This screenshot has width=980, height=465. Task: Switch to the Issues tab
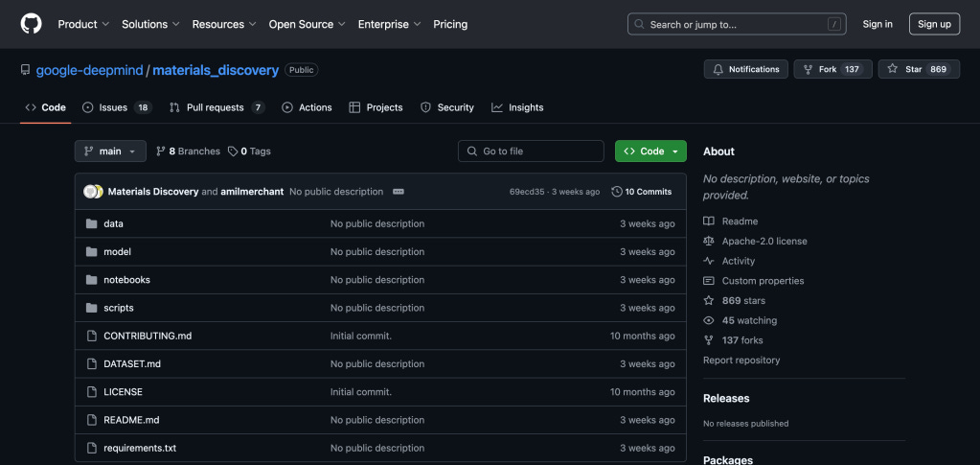tap(118, 107)
